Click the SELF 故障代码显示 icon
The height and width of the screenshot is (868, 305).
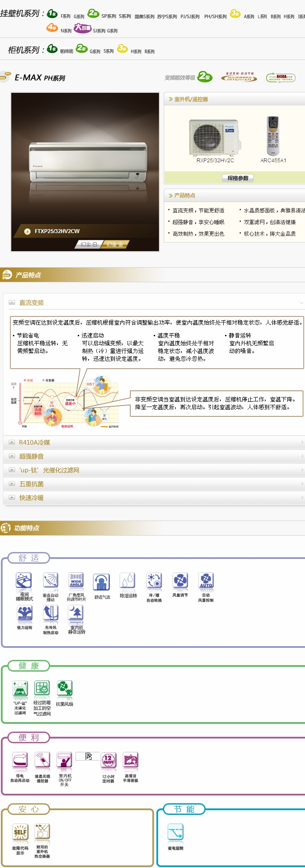click(20, 832)
